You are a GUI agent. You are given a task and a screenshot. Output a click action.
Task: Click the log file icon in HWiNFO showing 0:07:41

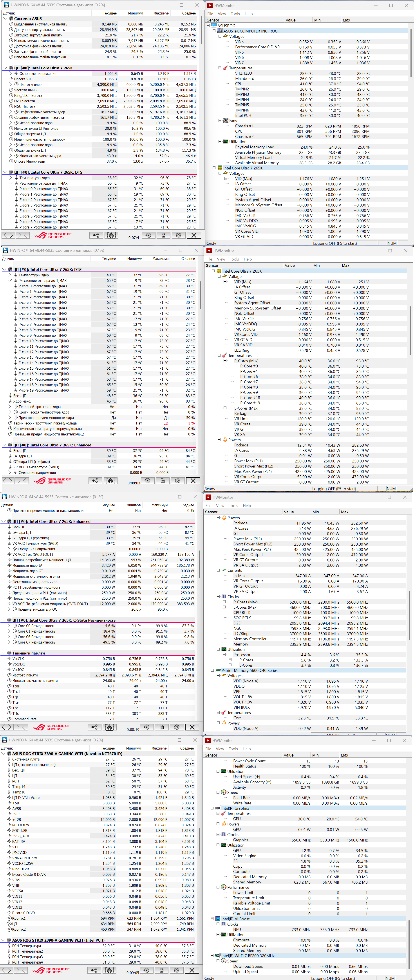pos(164,235)
